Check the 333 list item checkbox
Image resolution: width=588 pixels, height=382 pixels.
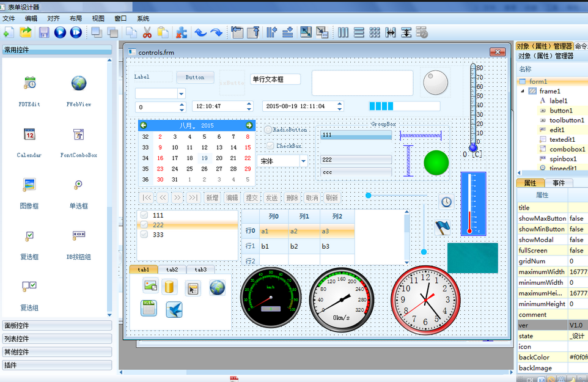coord(144,235)
